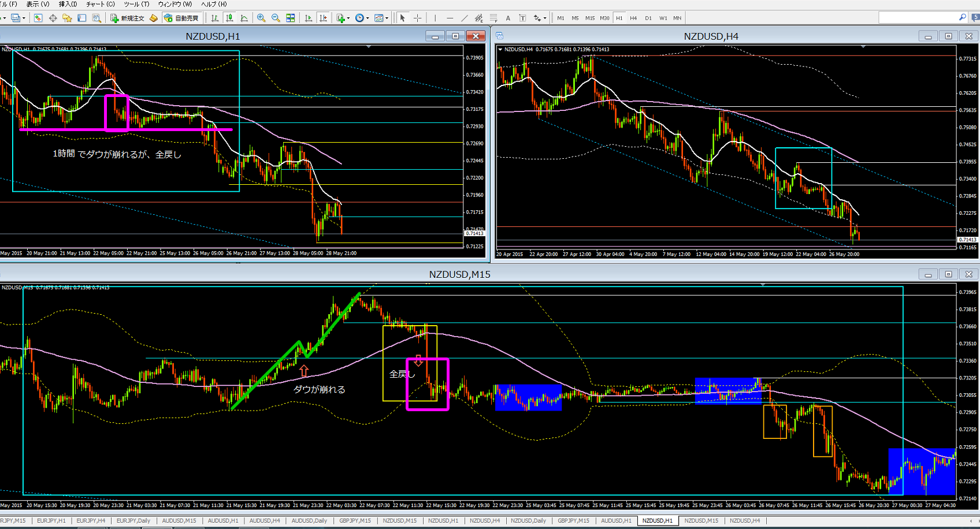Click the 新規注文 new order button
980x529 pixels.
click(x=128, y=18)
